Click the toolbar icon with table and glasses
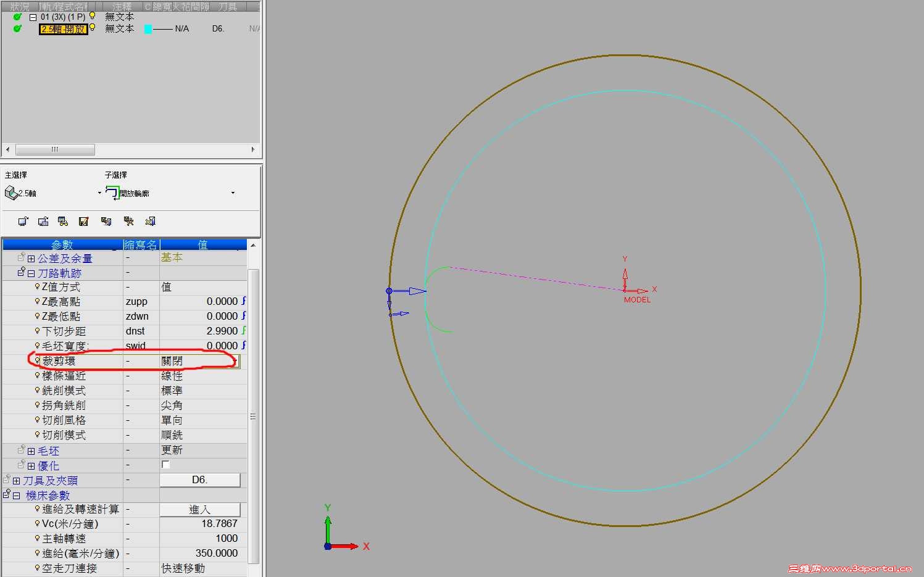 63,221
